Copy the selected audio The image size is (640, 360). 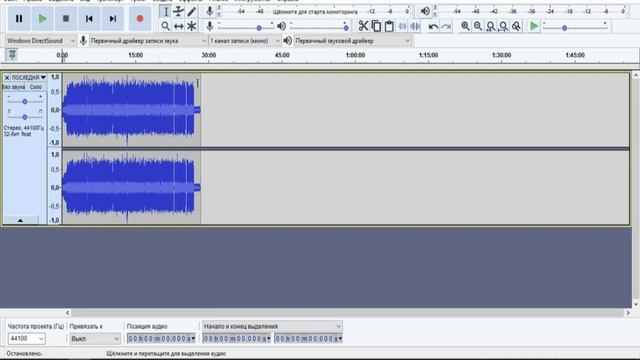point(376,26)
